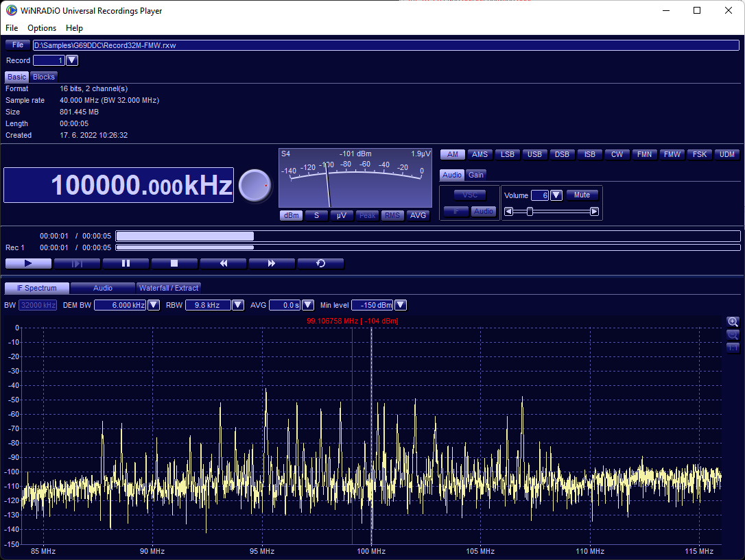
Task: Click the round tuning knob
Action: tap(255, 185)
